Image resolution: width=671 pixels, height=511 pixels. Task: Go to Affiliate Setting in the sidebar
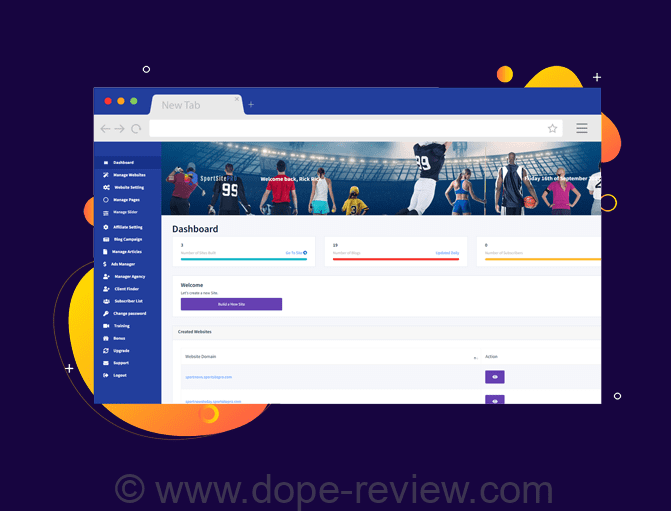coord(127,227)
